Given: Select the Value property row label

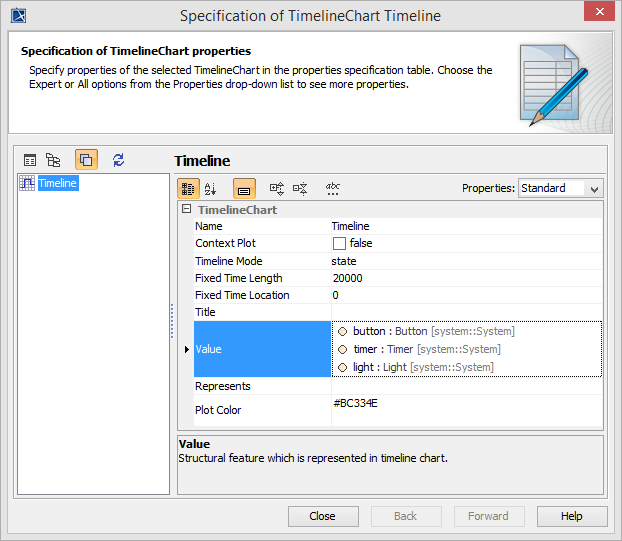Looking at the screenshot, I should (262, 349).
